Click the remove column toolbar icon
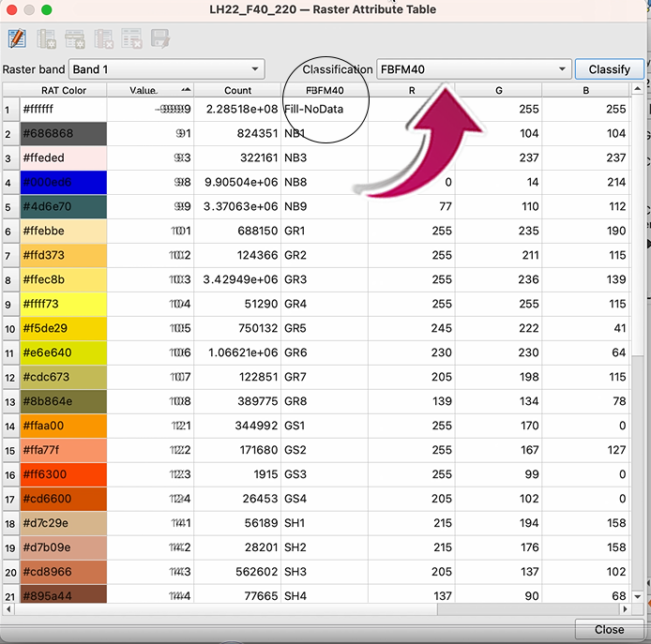Viewport: 651px width, 644px height. tap(103, 38)
